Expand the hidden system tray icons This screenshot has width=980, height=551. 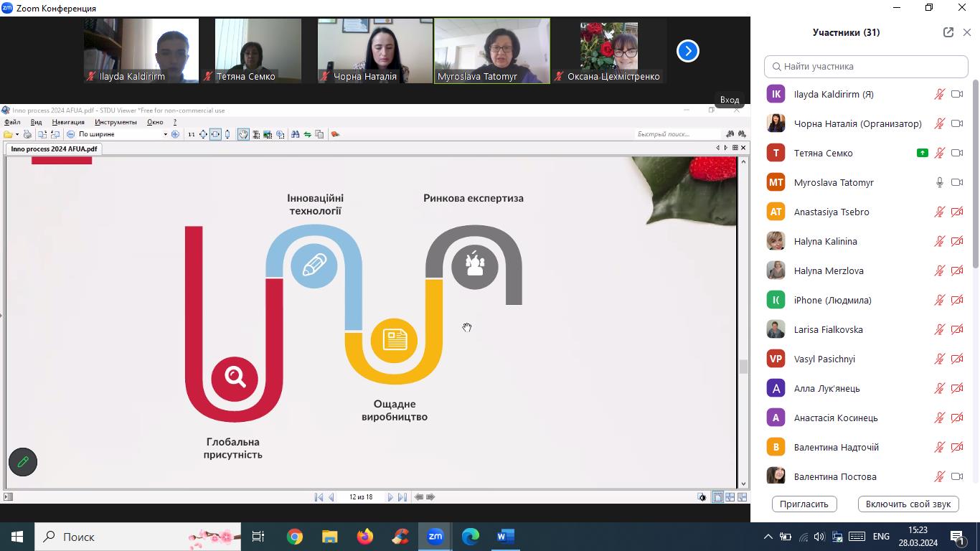click(x=768, y=537)
